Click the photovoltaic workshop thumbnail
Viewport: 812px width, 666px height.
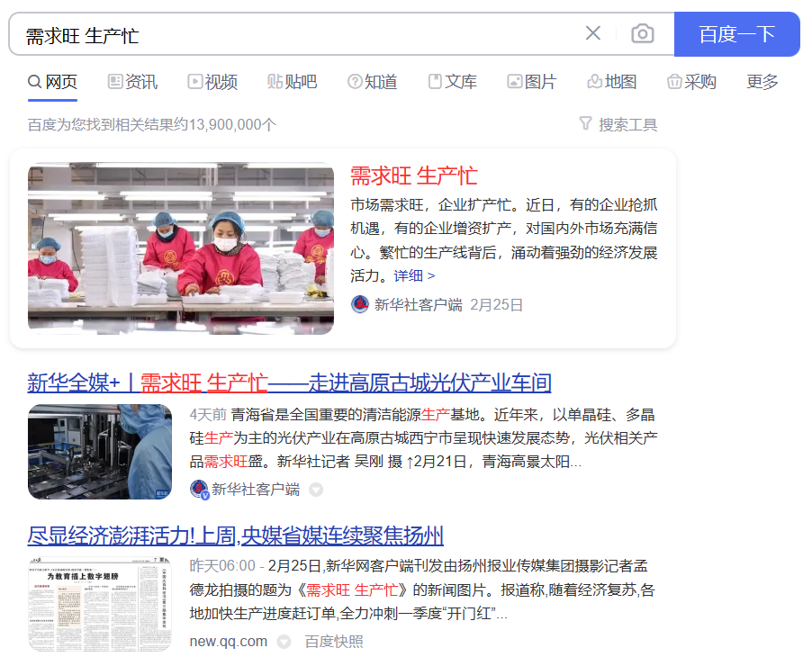click(x=100, y=452)
